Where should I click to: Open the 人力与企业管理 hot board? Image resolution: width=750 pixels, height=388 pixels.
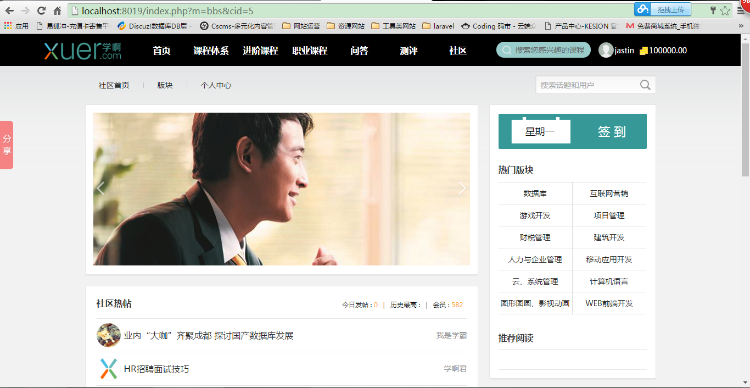coord(535,260)
